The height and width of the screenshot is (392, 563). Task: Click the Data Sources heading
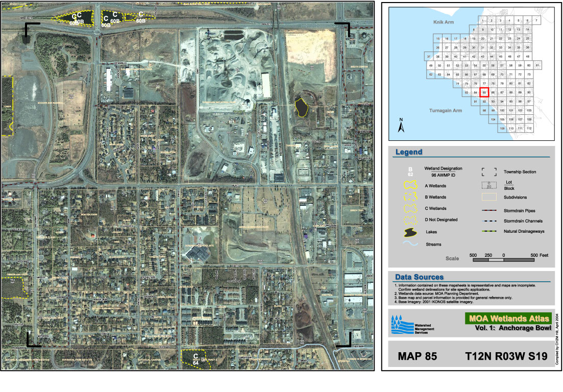418,277
